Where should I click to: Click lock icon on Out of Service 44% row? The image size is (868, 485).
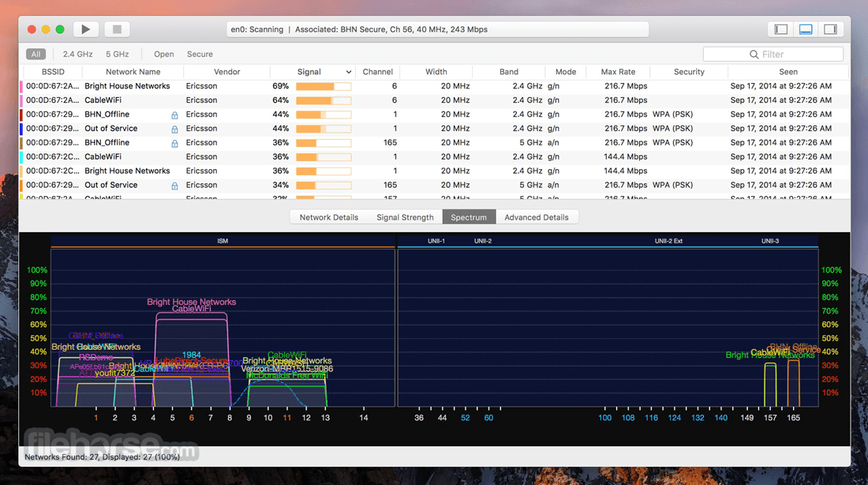pyautogui.click(x=174, y=129)
